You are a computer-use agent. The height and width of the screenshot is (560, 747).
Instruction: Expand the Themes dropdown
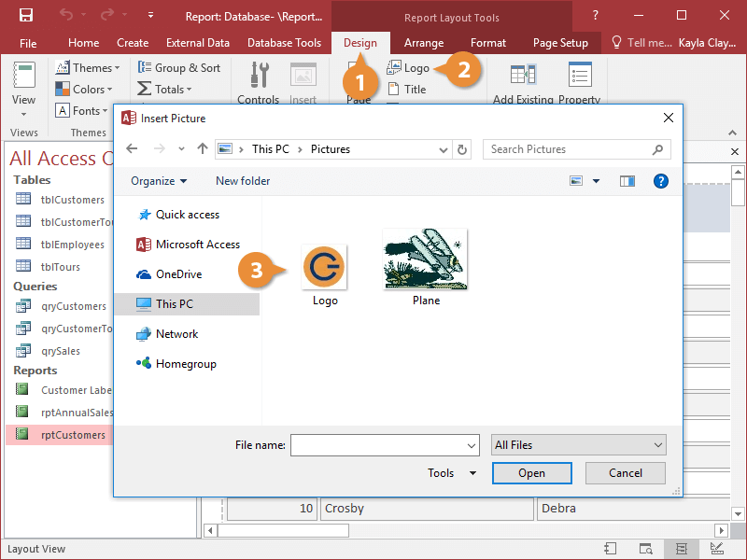tap(87, 68)
